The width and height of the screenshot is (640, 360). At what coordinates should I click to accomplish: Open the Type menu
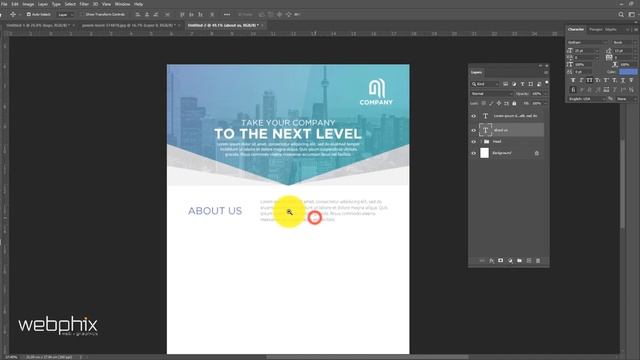tap(56, 4)
